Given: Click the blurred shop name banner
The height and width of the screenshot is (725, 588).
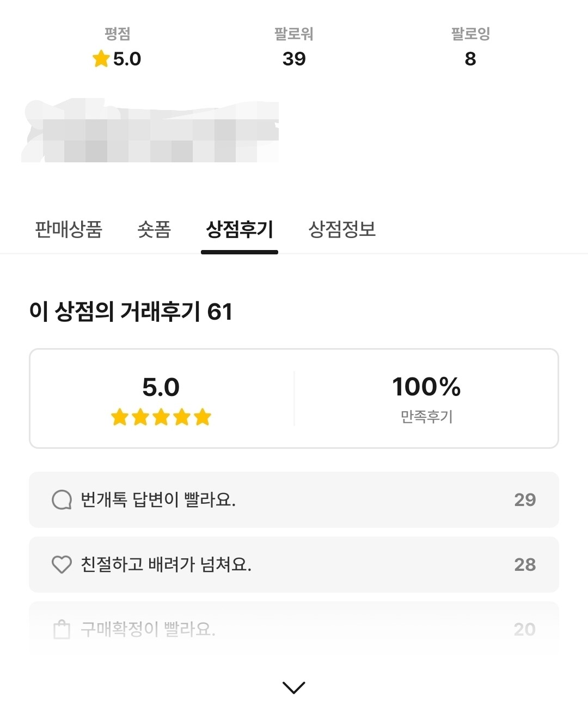Looking at the screenshot, I should pos(150,131).
